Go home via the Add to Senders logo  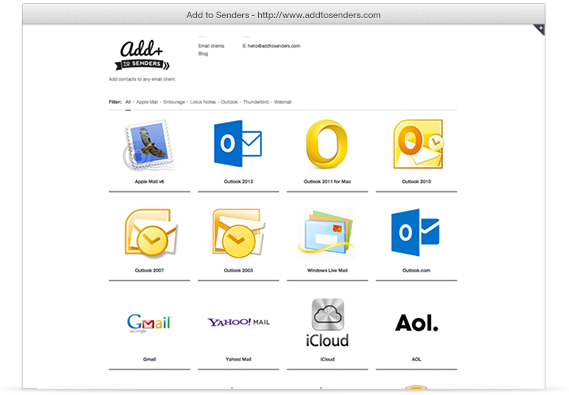click(x=142, y=55)
